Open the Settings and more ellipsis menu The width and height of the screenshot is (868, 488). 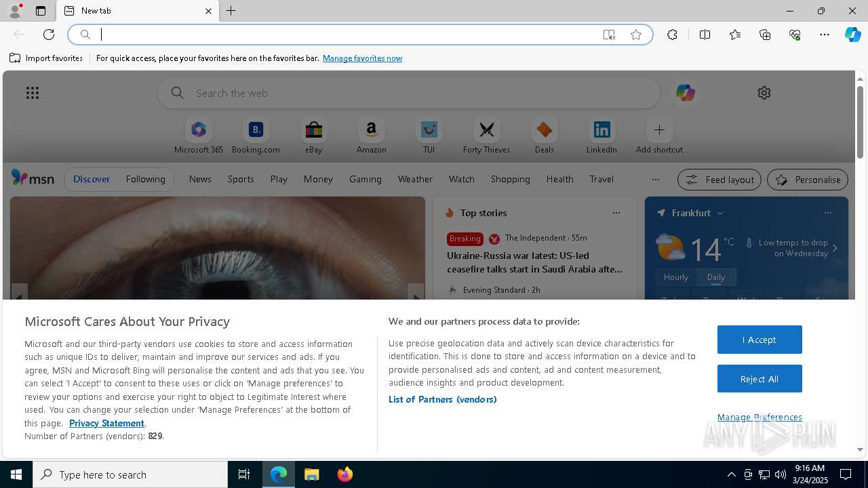825,35
